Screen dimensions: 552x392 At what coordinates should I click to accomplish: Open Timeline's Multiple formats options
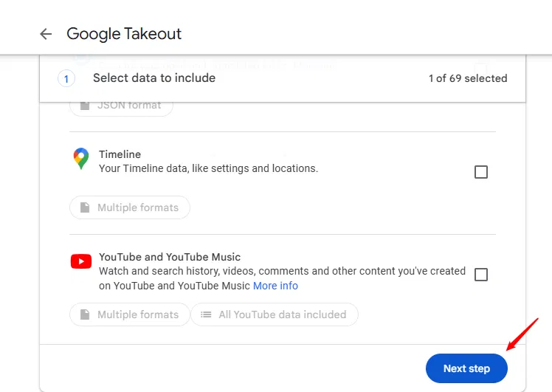(130, 208)
